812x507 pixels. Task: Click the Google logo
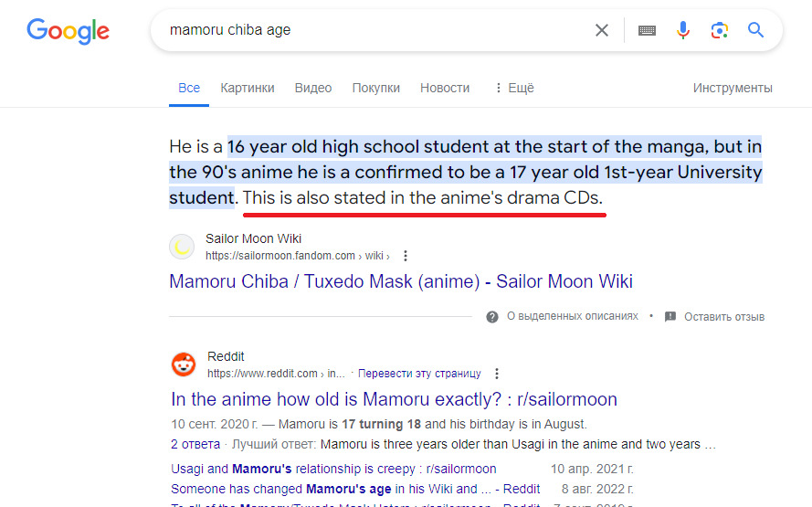click(68, 31)
